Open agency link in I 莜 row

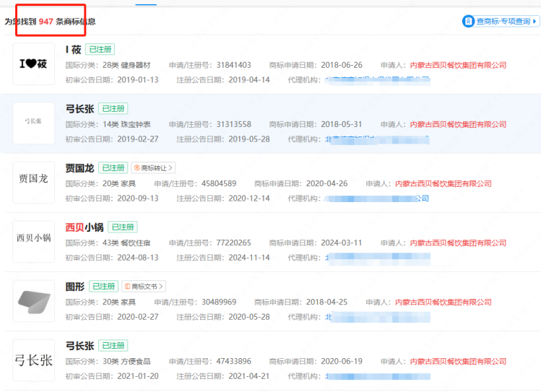pos(378,80)
